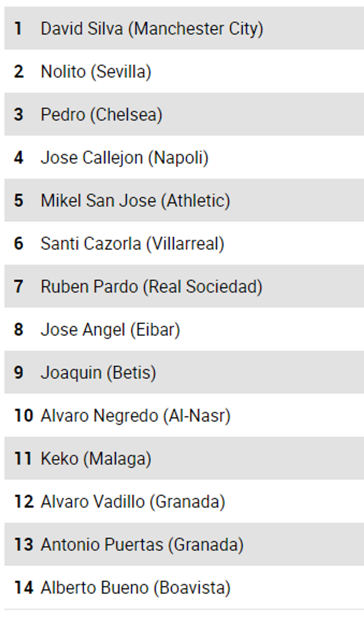
Task: Choose Alvaro Vadillo (Granada)
Action: [133, 501]
